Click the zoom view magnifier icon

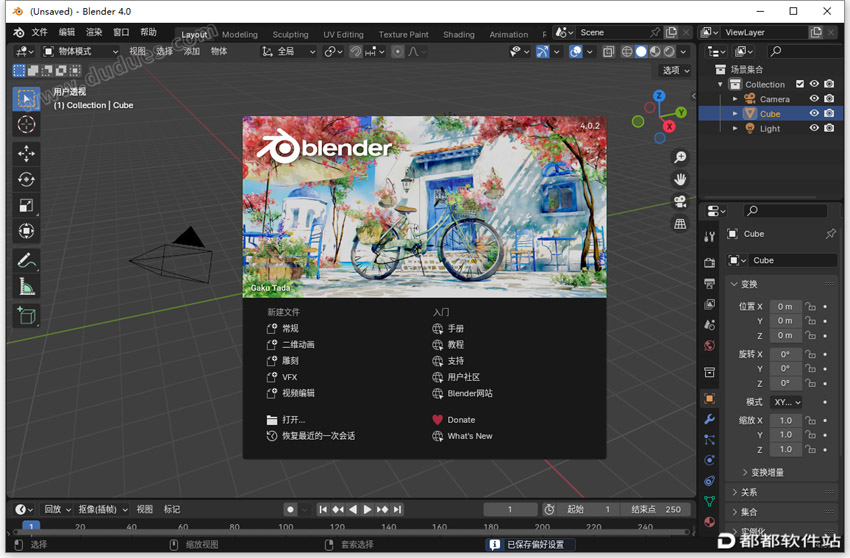680,157
